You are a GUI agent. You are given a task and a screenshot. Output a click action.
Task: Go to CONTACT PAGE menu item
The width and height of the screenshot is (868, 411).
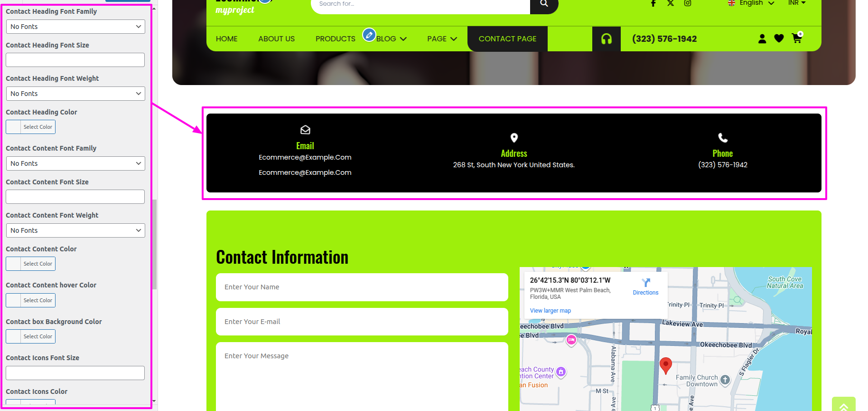coord(507,39)
